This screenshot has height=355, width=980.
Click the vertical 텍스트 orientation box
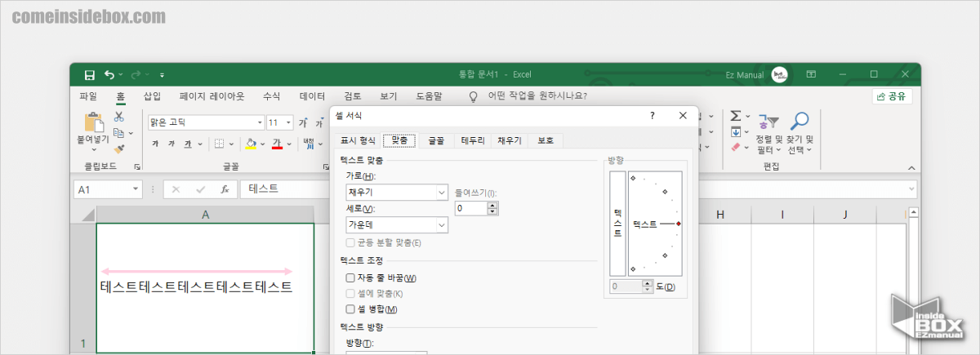(617, 224)
